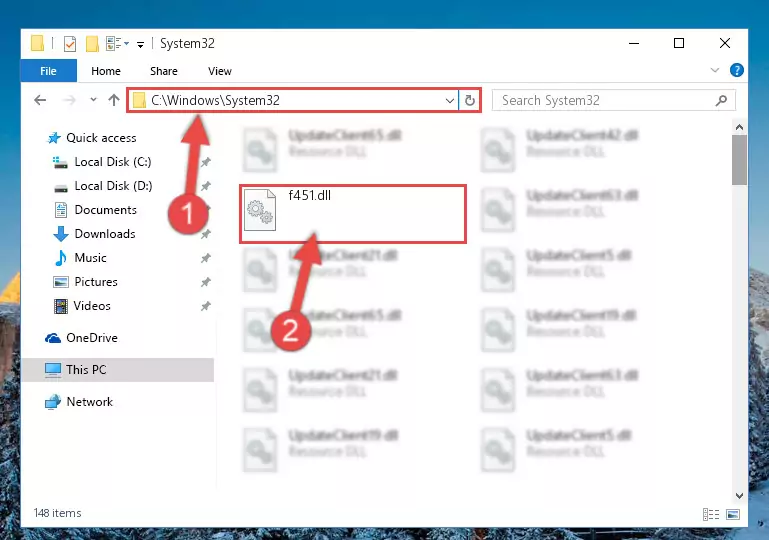Switch to details view layout icon
Screen dimensions: 769x540
(x=711, y=514)
